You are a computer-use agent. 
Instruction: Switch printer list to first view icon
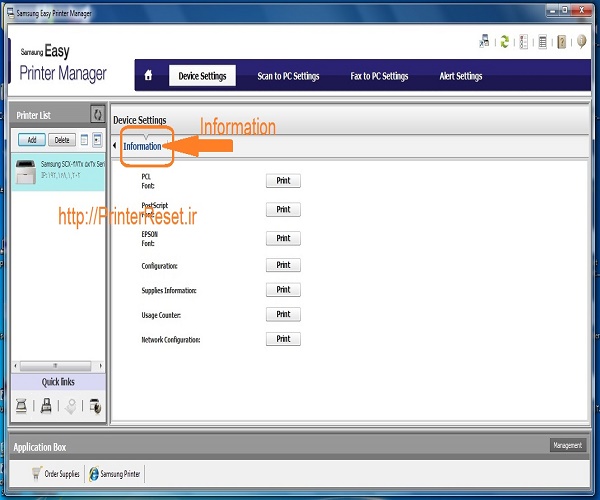[84, 140]
